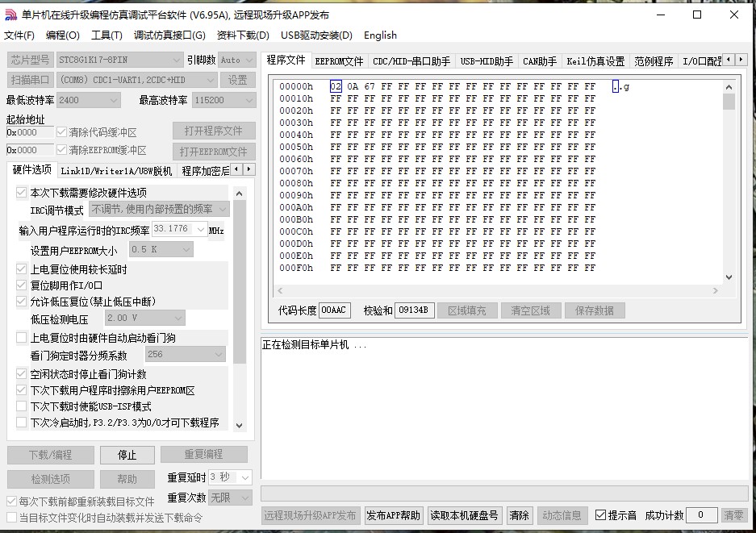
Task: Click the 保存数据 button
Action: (594, 310)
